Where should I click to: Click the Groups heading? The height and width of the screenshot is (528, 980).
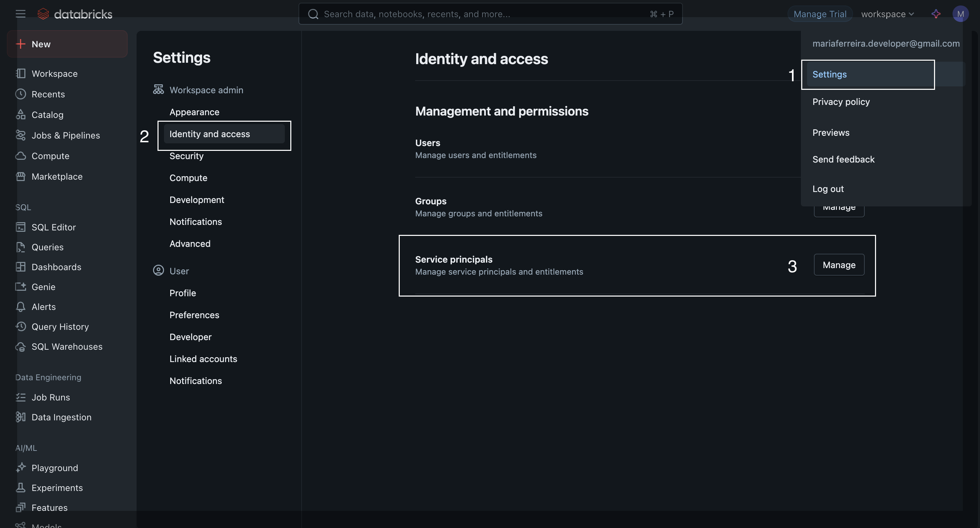[431, 201]
